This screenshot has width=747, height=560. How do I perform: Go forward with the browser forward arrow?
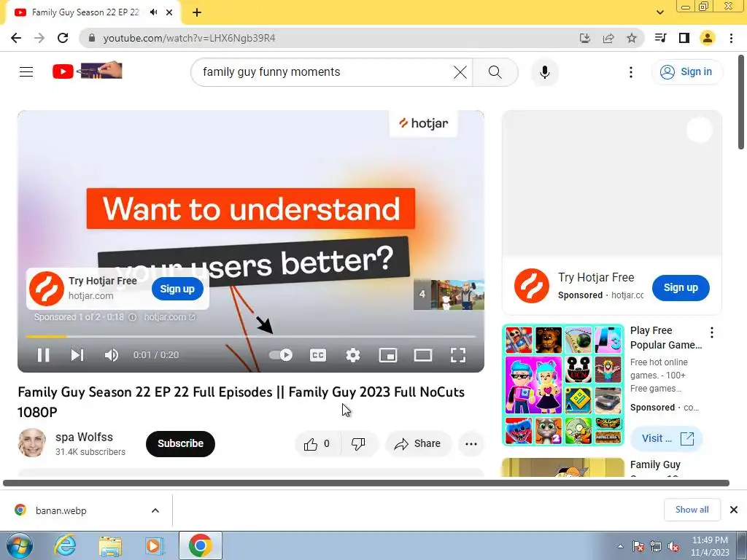(39, 38)
